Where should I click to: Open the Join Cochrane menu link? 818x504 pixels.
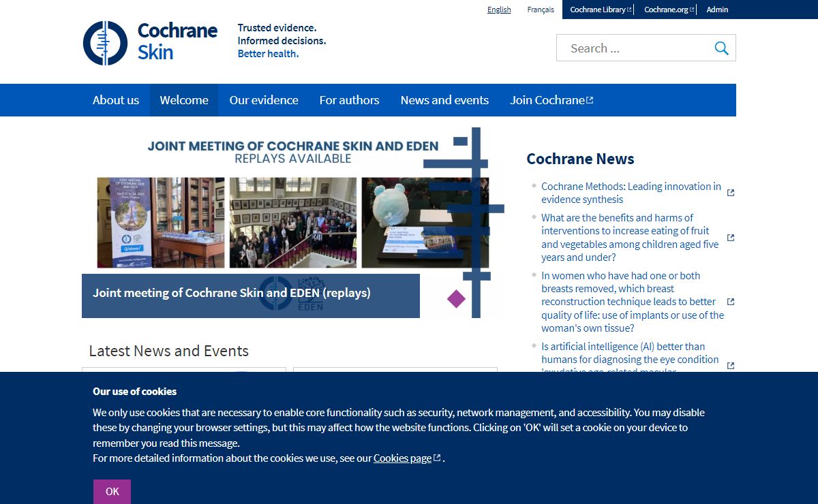[551, 100]
